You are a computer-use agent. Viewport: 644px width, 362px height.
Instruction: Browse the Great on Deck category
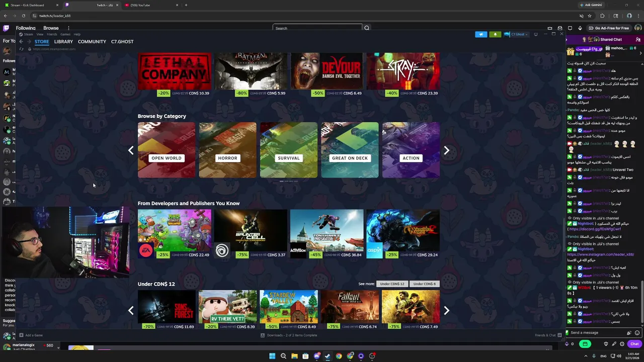point(350,150)
